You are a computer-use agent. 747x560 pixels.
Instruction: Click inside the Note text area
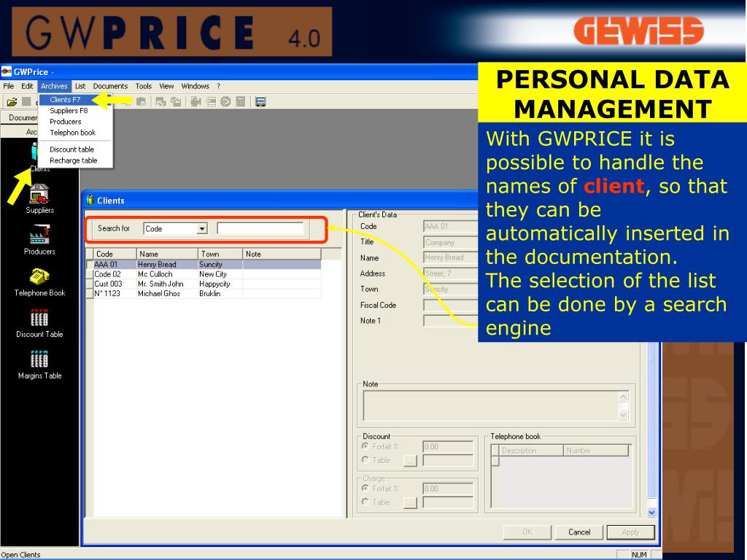click(491, 405)
